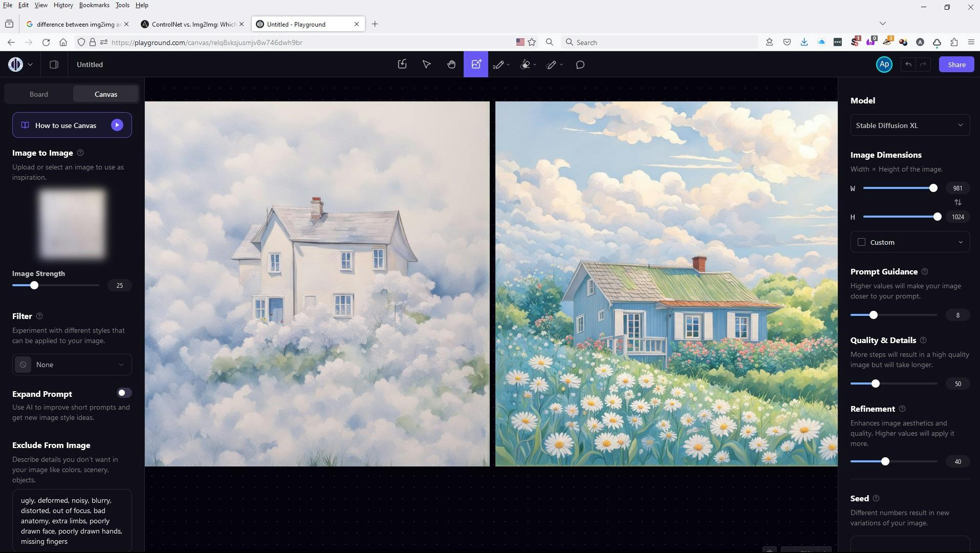Select the hand pan tool
Screen dimensions: 980x553
pyautogui.click(x=451, y=65)
